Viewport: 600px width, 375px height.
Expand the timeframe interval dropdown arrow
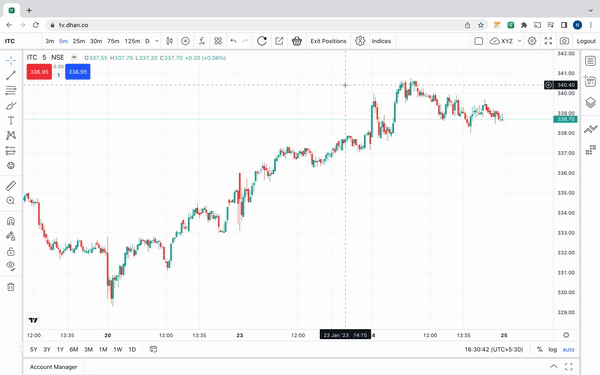pyautogui.click(x=157, y=41)
